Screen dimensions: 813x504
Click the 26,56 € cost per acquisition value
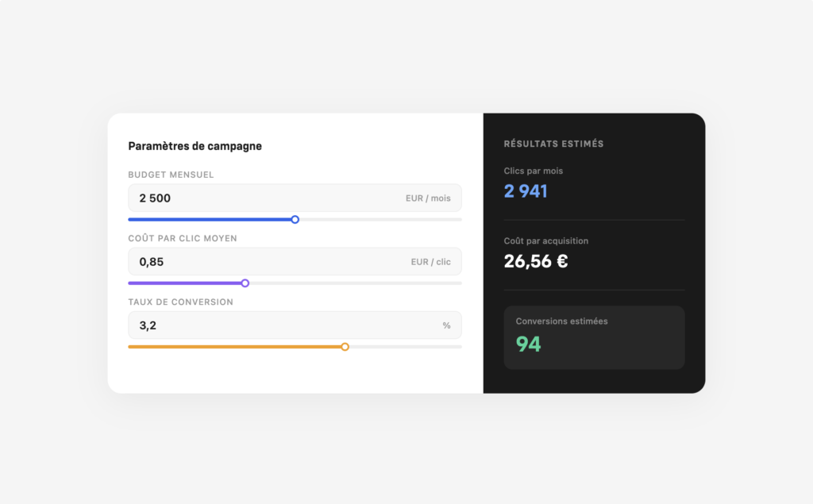[536, 261]
